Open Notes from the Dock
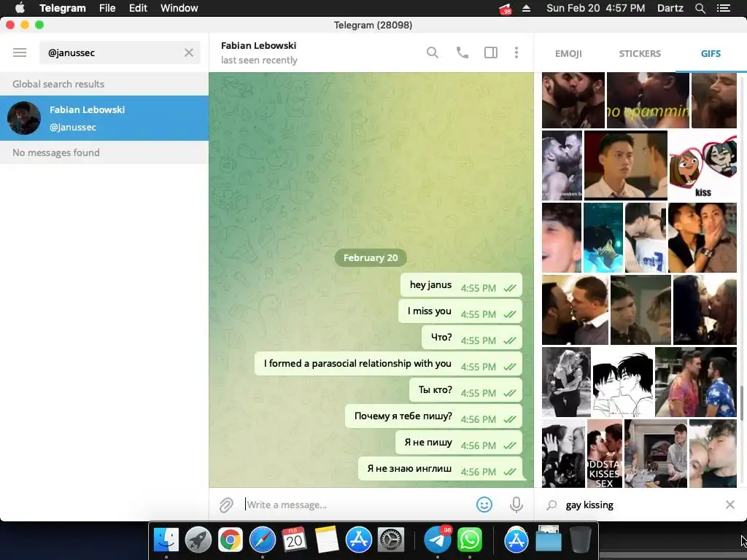This screenshot has width=747, height=560. [x=326, y=540]
